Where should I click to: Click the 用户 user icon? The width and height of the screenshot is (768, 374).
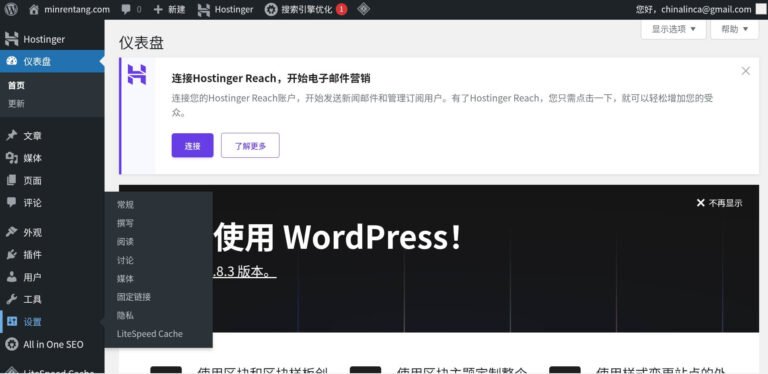(x=12, y=277)
